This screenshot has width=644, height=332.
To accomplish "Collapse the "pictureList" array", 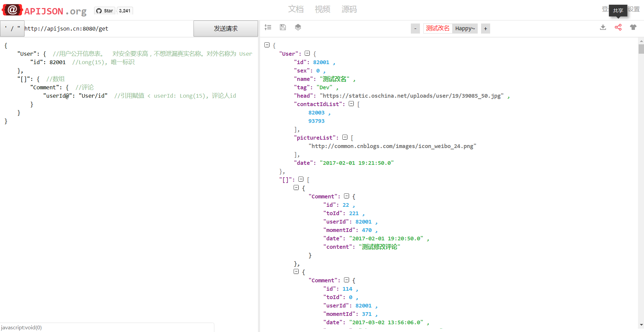I will (345, 137).
